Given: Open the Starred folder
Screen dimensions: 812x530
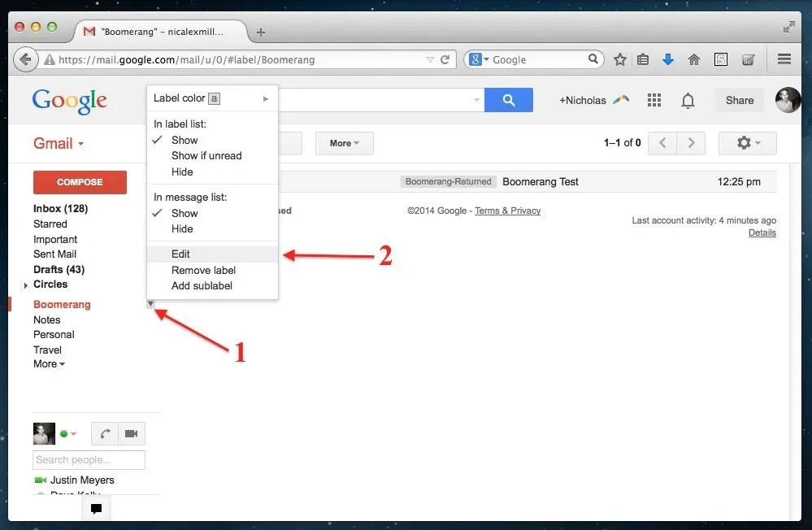Looking at the screenshot, I should [x=50, y=224].
